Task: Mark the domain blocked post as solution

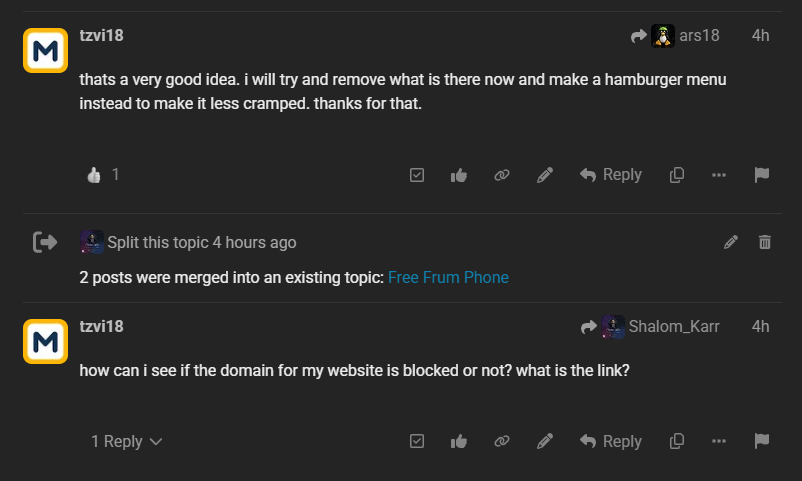Action: point(417,441)
